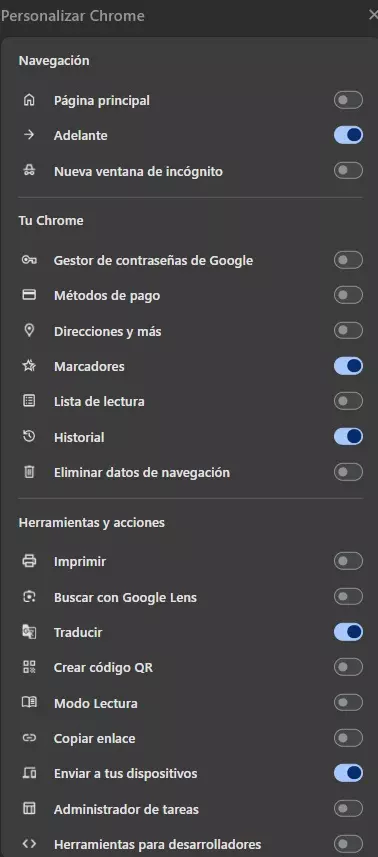Close the Personalizar Chrome panel

pyautogui.click(x=373, y=15)
